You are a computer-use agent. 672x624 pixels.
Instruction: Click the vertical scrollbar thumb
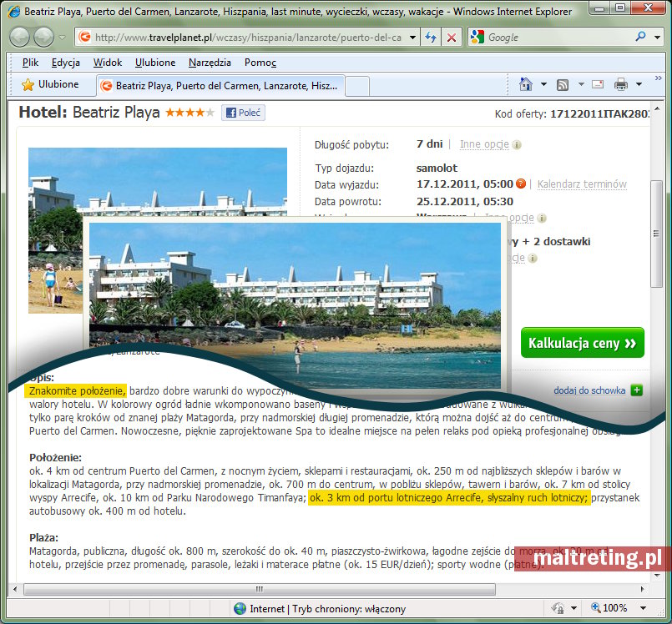tap(656, 234)
